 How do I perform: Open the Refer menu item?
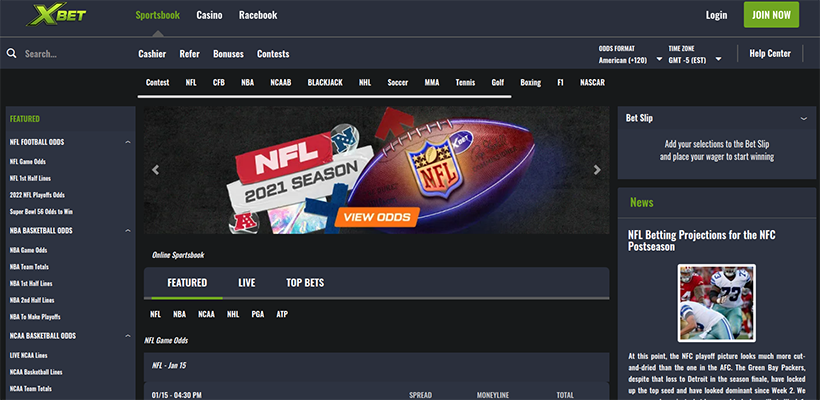point(189,54)
